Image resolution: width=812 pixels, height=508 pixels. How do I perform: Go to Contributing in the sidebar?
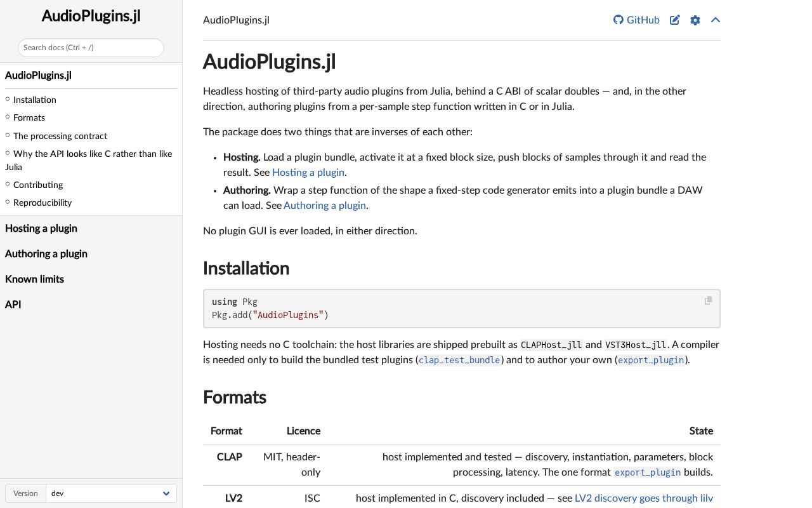[38, 185]
